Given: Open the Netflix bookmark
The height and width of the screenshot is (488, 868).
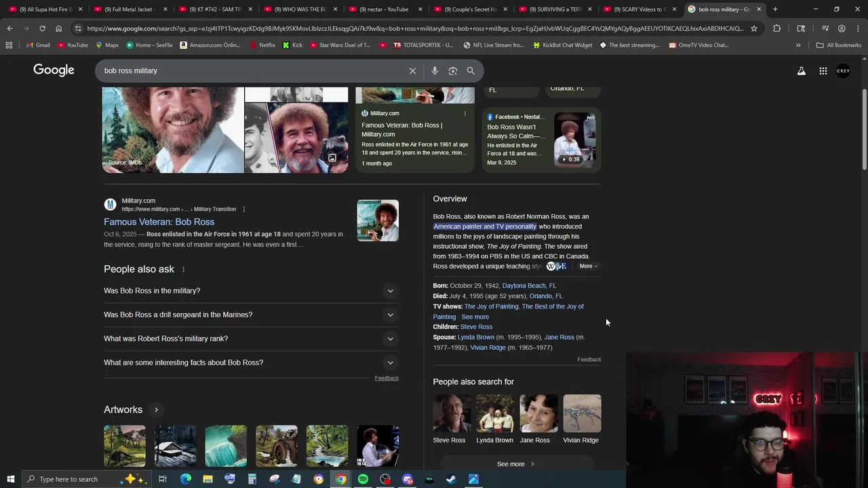Looking at the screenshot, I should pyautogui.click(x=262, y=45).
